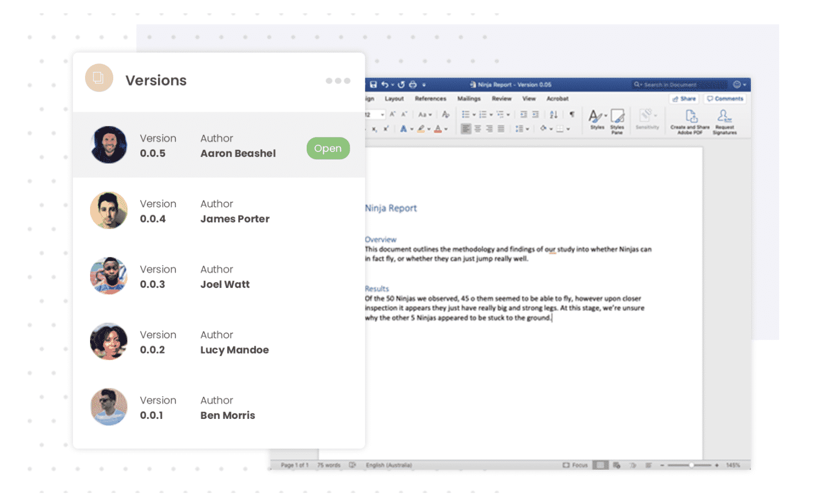Open the font size dropdown
This screenshot has height=504, width=820.
[x=382, y=114]
